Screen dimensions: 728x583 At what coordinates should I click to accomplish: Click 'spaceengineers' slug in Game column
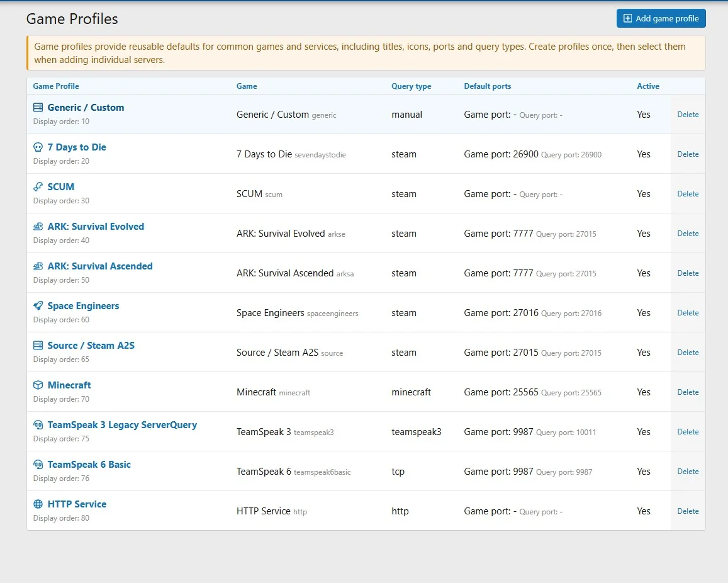click(332, 314)
